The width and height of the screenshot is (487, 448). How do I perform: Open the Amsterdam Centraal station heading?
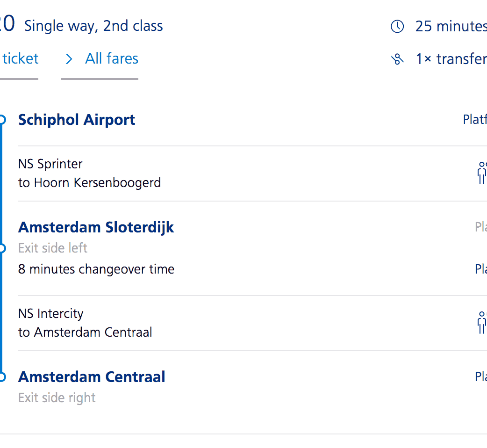point(92,377)
